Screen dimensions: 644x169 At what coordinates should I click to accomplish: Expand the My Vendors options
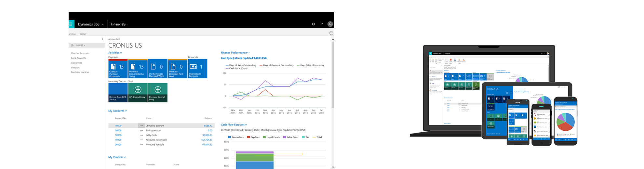click(x=117, y=157)
